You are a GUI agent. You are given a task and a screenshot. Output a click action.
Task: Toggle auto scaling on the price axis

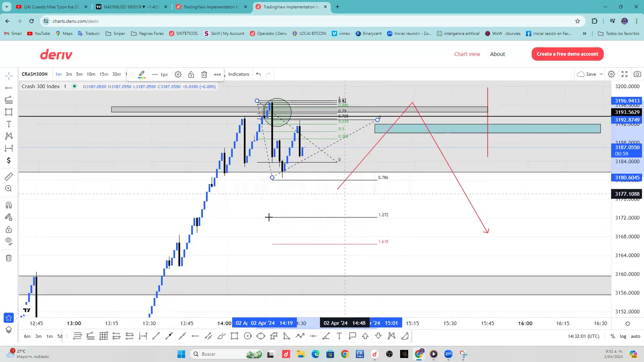[x=636, y=336]
